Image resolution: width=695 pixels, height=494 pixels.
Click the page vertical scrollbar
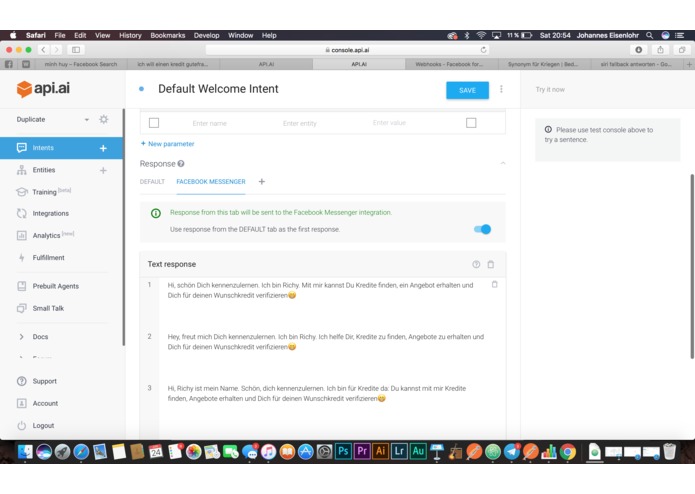(x=692, y=266)
